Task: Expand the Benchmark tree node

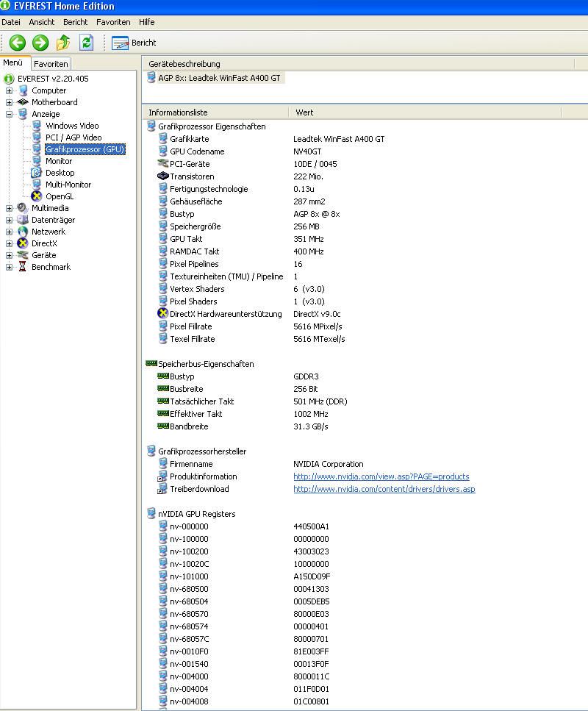Action: point(9,267)
